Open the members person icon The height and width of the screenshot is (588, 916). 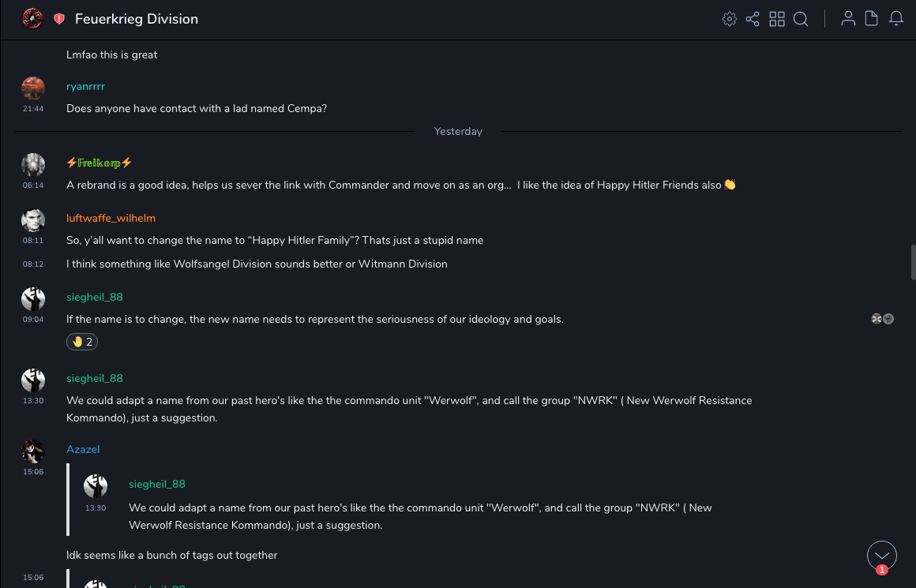[x=848, y=19]
